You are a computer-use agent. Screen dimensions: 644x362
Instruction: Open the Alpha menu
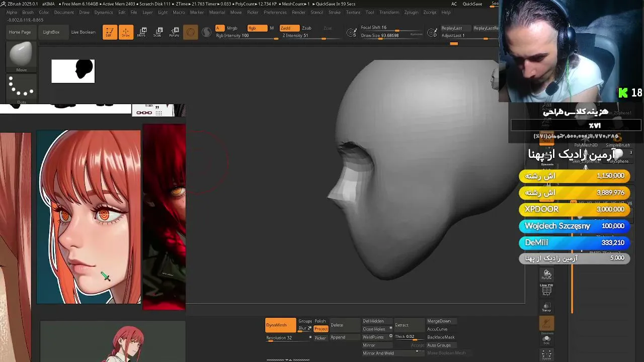(x=12, y=12)
